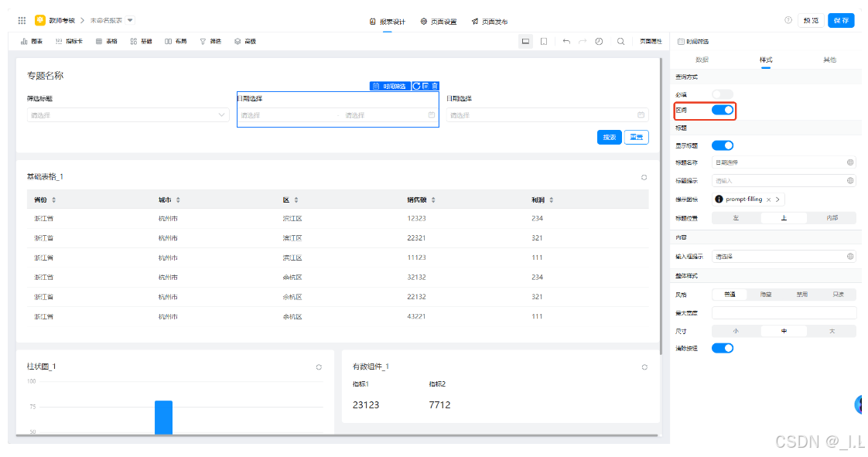Click refresh icon on 柱状图_1 chart

pyautogui.click(x=319, y=367)
